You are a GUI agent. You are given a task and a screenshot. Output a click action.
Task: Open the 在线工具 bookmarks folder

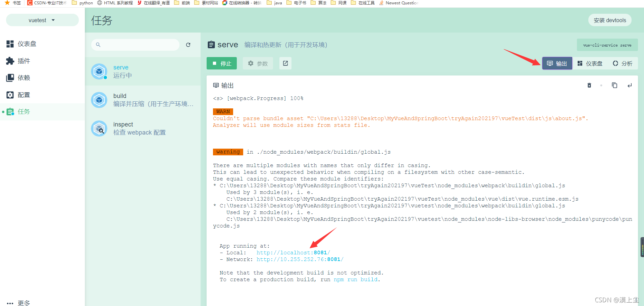(x=363, y=3)
